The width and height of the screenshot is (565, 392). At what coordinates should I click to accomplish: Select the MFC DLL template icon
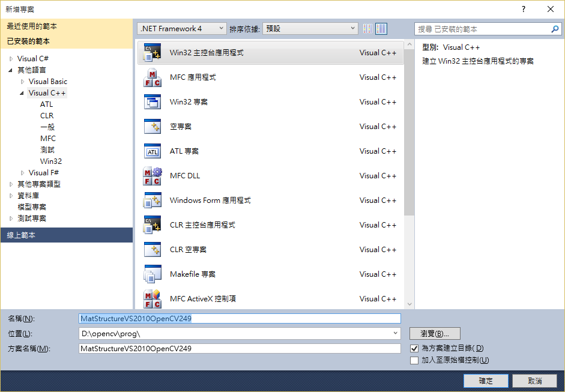click(153, 176)
